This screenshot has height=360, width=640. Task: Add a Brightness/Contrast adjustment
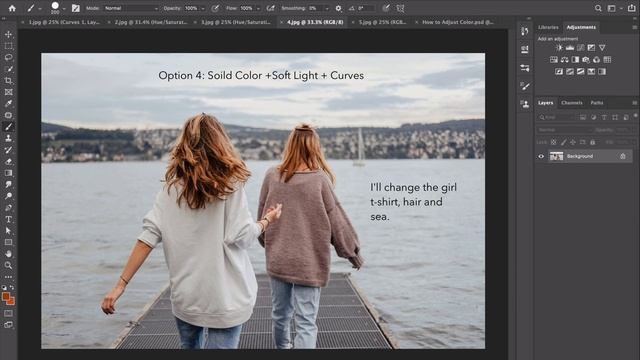tap(559, 48)
